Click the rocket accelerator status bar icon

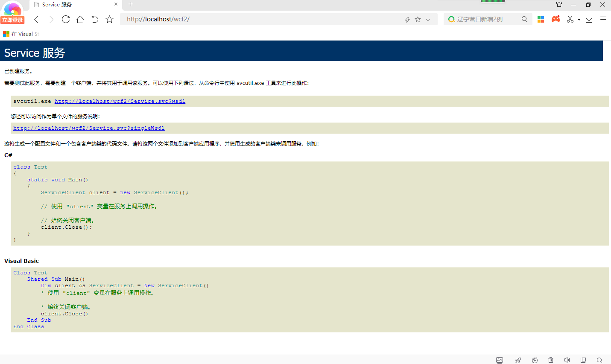coord(518,360)
